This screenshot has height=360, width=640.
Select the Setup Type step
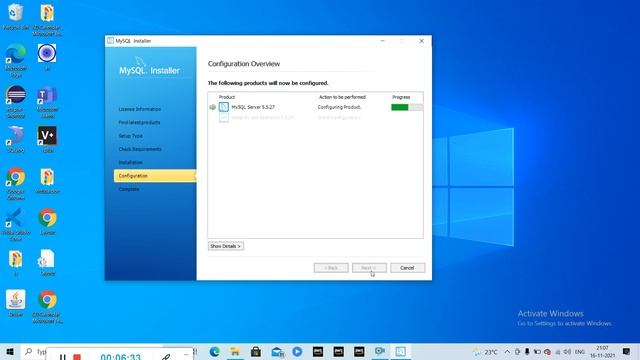[x=130, y=136]
